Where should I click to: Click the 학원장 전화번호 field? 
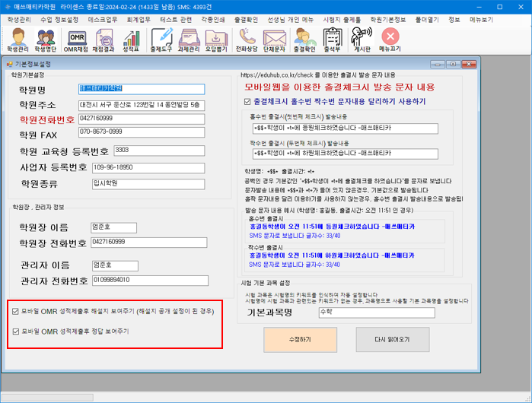point(148,243)
